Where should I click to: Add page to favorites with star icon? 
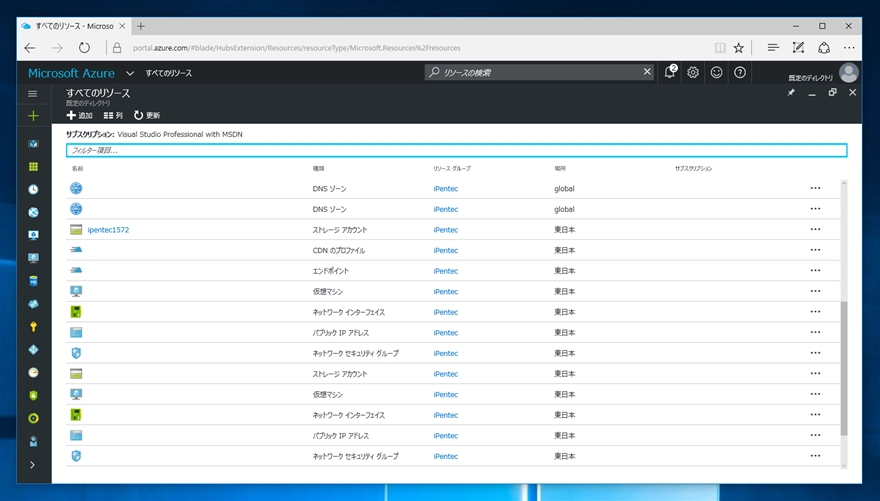pos(739,48)
